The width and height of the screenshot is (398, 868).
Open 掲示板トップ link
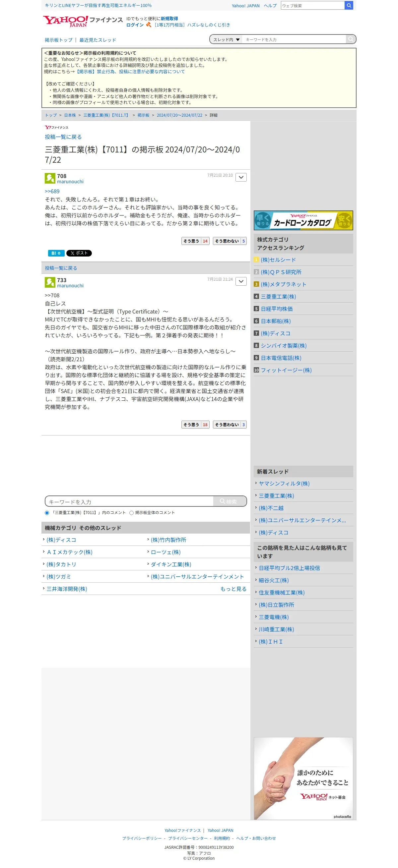point(59,40)
